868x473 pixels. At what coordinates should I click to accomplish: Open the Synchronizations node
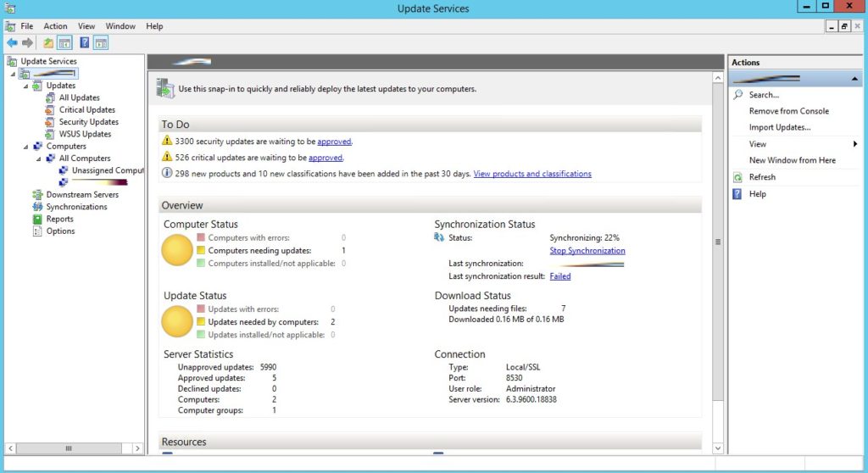76,207
